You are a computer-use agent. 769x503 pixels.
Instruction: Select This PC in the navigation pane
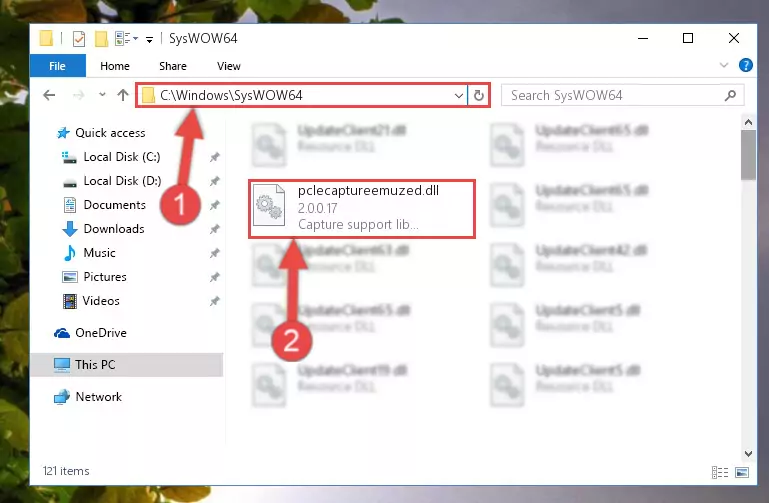[127, 365]
